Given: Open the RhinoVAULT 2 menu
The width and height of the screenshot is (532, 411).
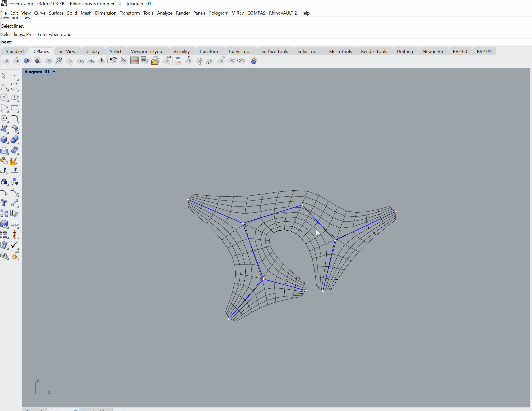Looking at the screenshot, I should click(x=283, y=13).
